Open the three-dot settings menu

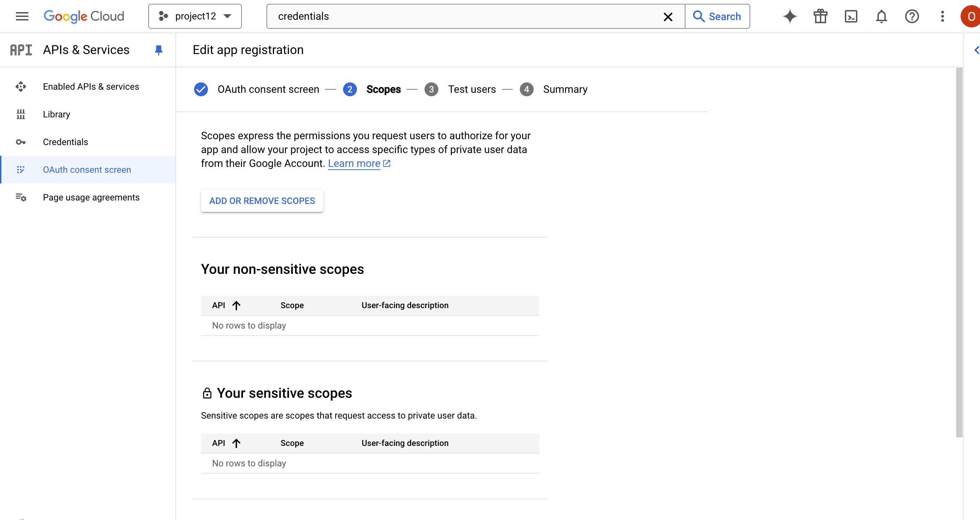(942, 16)
